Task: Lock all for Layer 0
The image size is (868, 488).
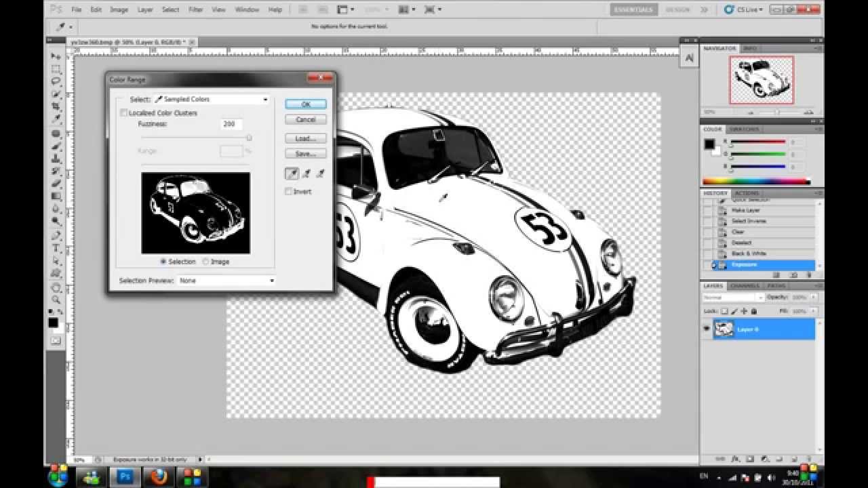Action: [x=753, y=311]
